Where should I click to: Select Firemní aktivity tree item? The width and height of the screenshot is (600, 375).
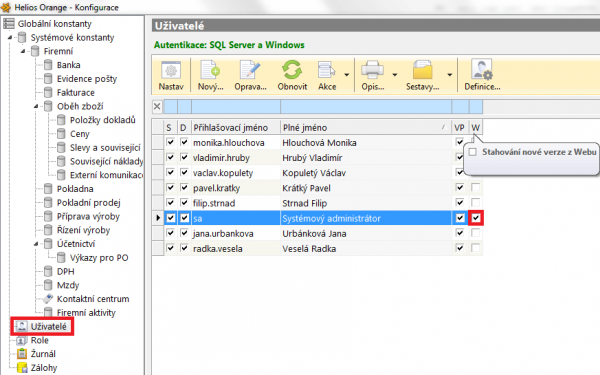pyautogui.click(x=86, y=313)
